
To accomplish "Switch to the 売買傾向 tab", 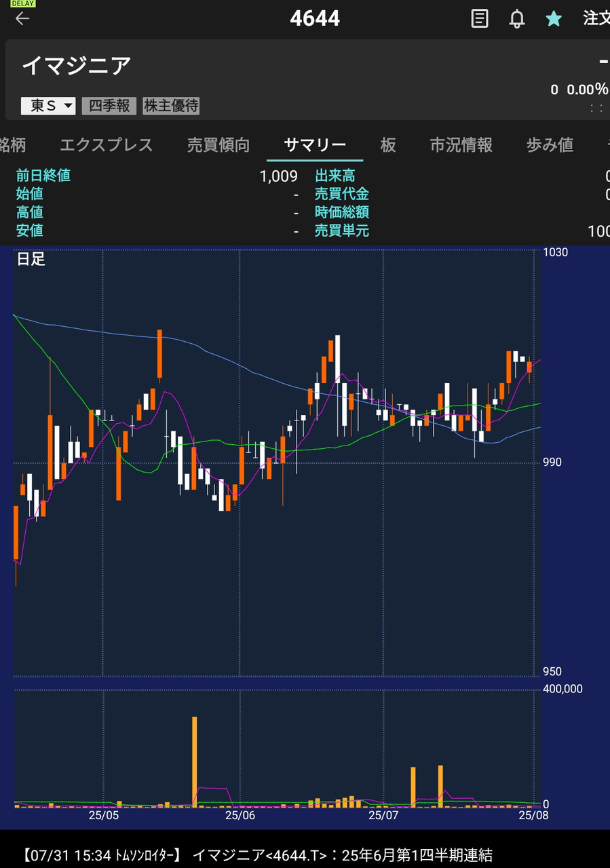I will (218, 144).
